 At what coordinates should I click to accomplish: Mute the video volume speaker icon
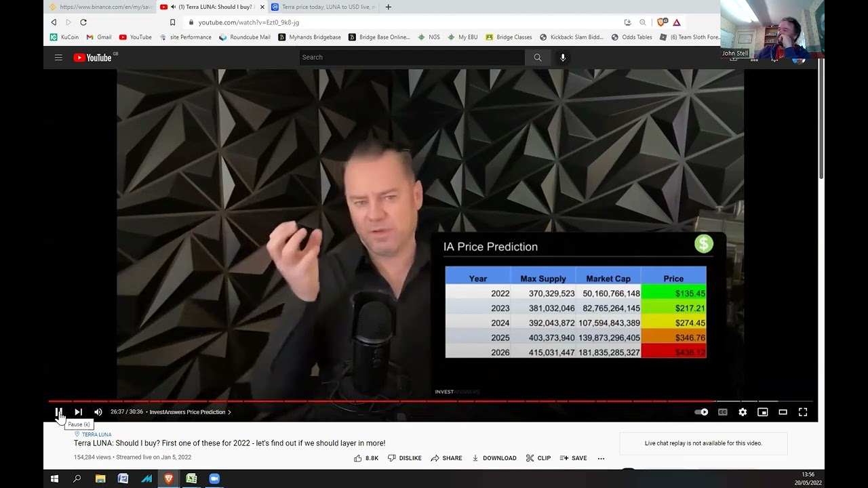coord(98,411)
